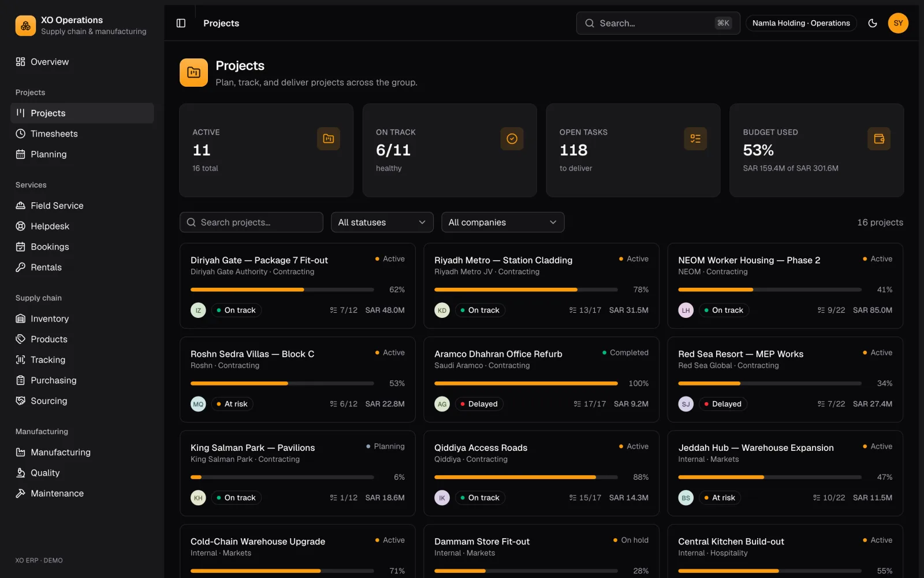Image resolution: width=924 pixels, height=578 pixels.
Task: Click the Bookings calendar icon
Action: point(21,247)
